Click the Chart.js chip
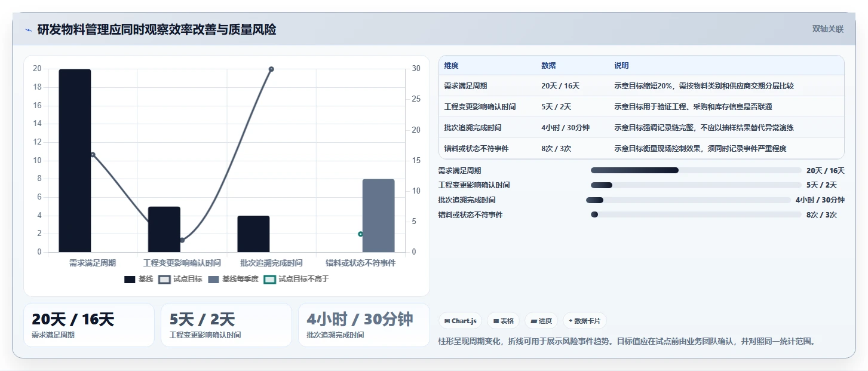This screenshot has height=371, width=868. [x=461, y=321]
